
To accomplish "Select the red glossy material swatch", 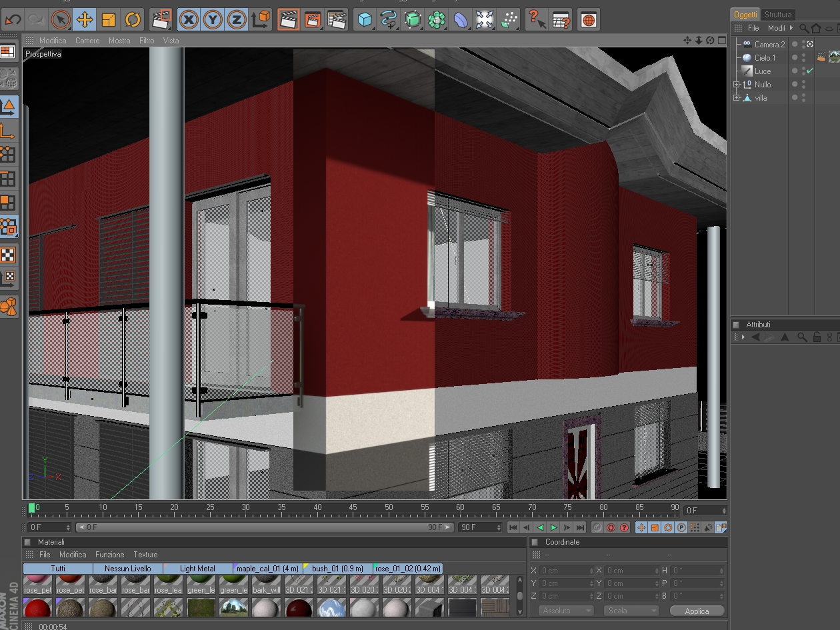I will pyautogui.click(x=37, y=608).
